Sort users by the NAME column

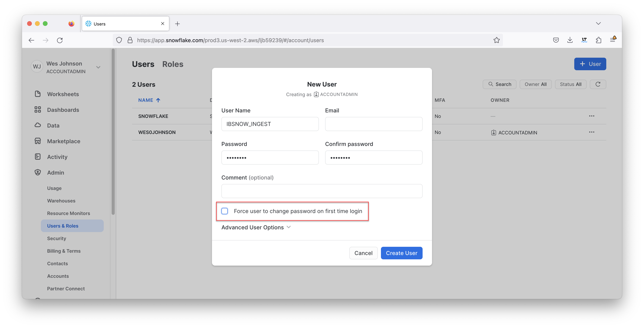pos(149,100)
